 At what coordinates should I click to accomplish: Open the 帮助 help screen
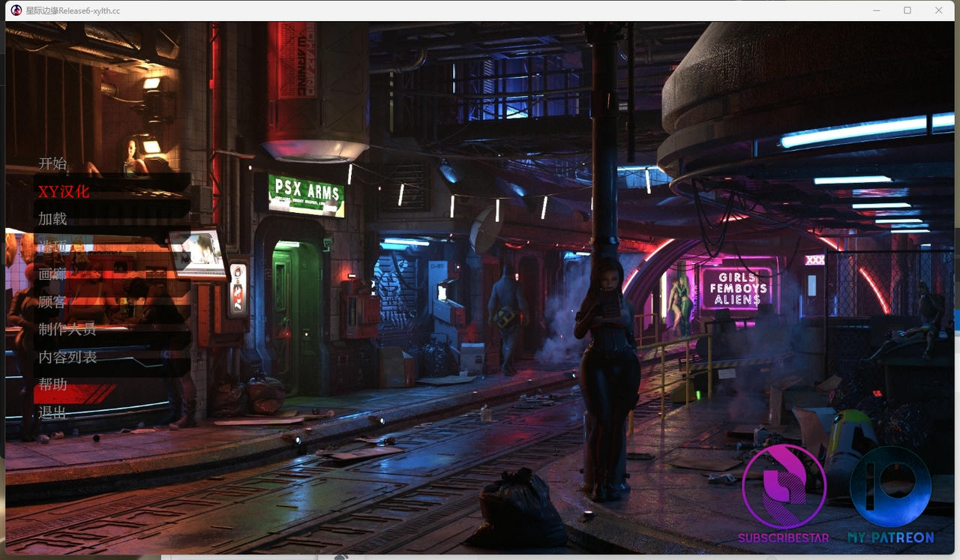[52, 385]
